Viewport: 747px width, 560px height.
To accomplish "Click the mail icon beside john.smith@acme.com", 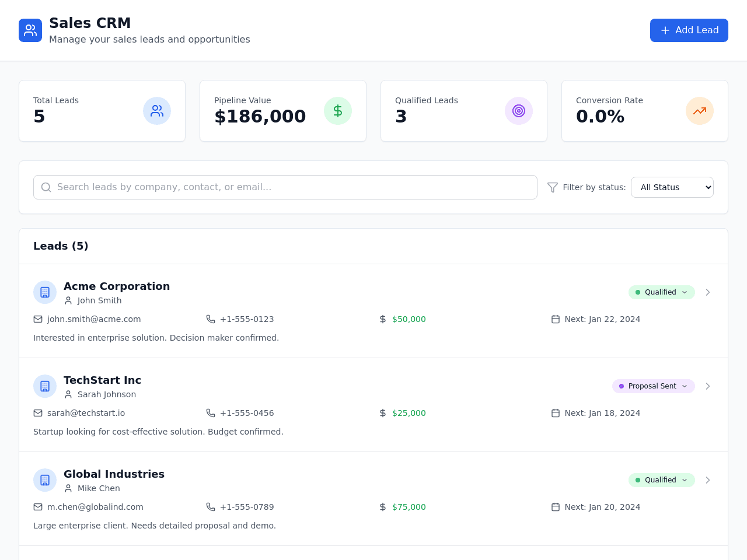I will tap(38, 319).
